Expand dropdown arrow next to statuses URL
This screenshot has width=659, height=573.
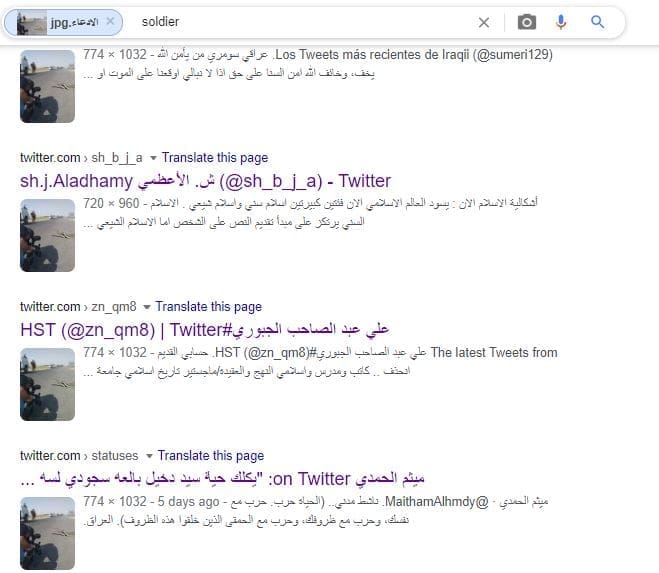[x=149, y=456]
